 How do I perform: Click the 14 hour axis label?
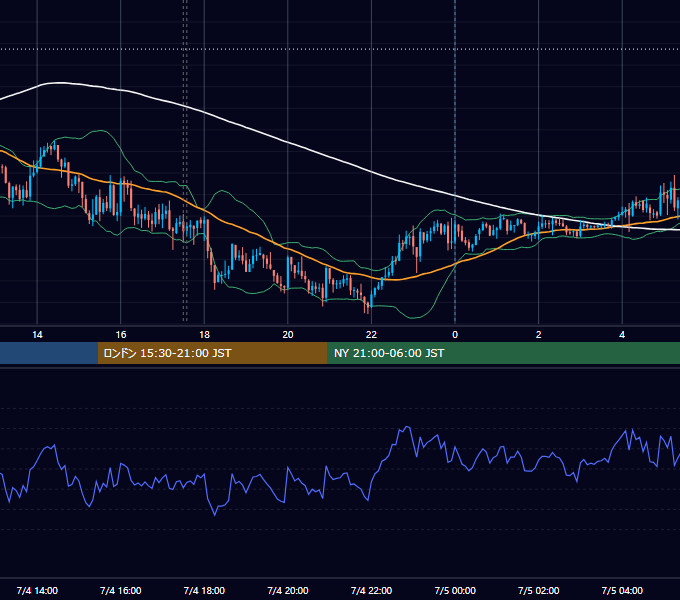37,335
